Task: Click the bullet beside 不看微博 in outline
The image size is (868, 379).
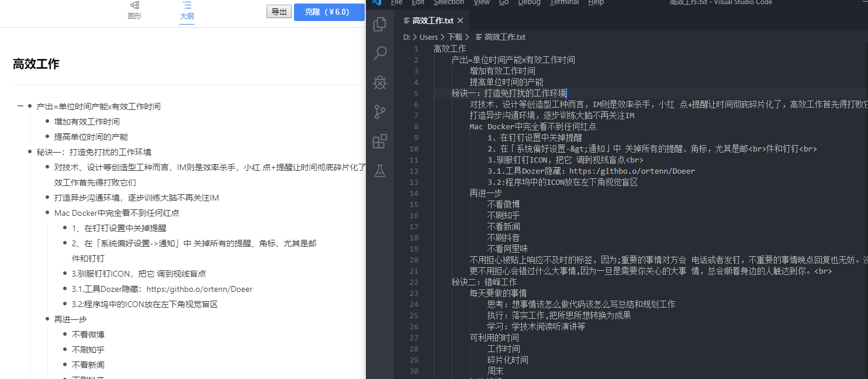Action: (x=65, y=335)
